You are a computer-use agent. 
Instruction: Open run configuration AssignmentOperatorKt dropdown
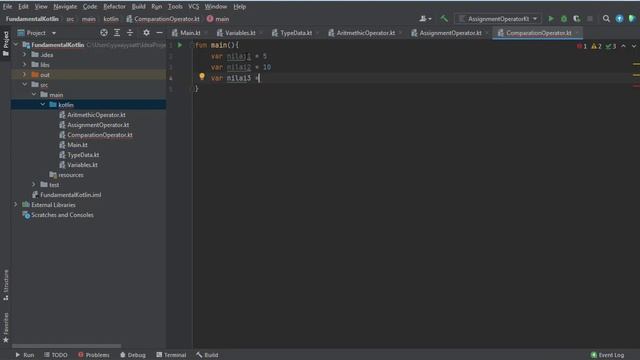(498, 19)
